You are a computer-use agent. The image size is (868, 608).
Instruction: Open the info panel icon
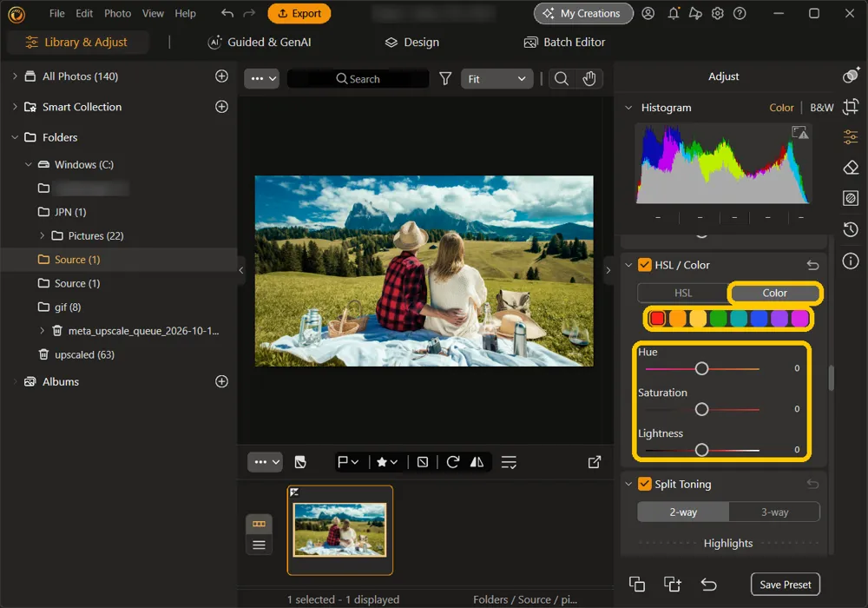point(851,261)
